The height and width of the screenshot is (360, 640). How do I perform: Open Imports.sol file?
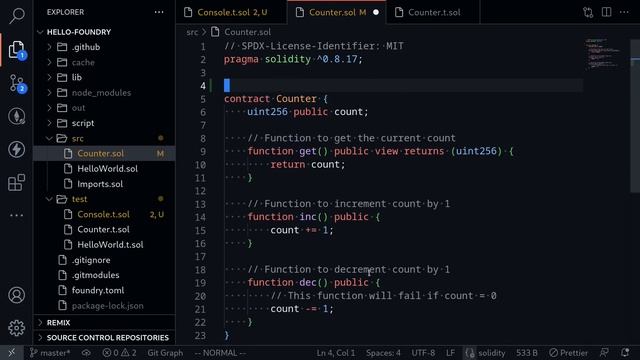[104, 184]
